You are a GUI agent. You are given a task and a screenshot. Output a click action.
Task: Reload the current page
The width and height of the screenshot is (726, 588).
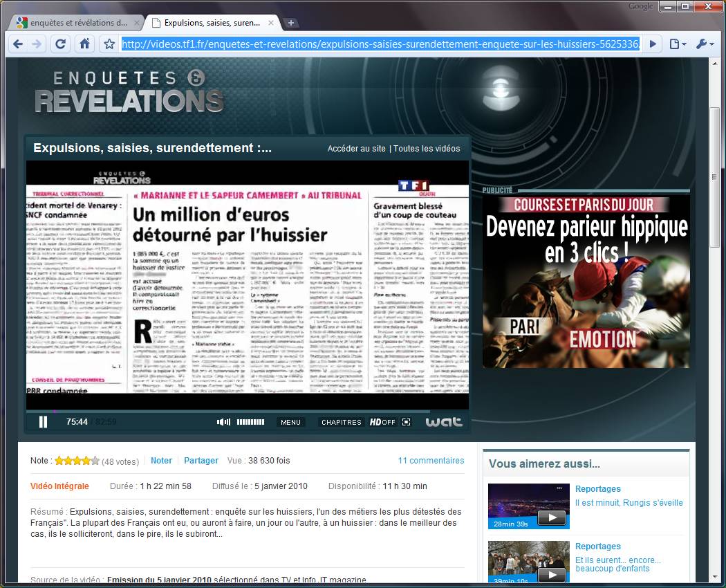[x=61, y=44]
